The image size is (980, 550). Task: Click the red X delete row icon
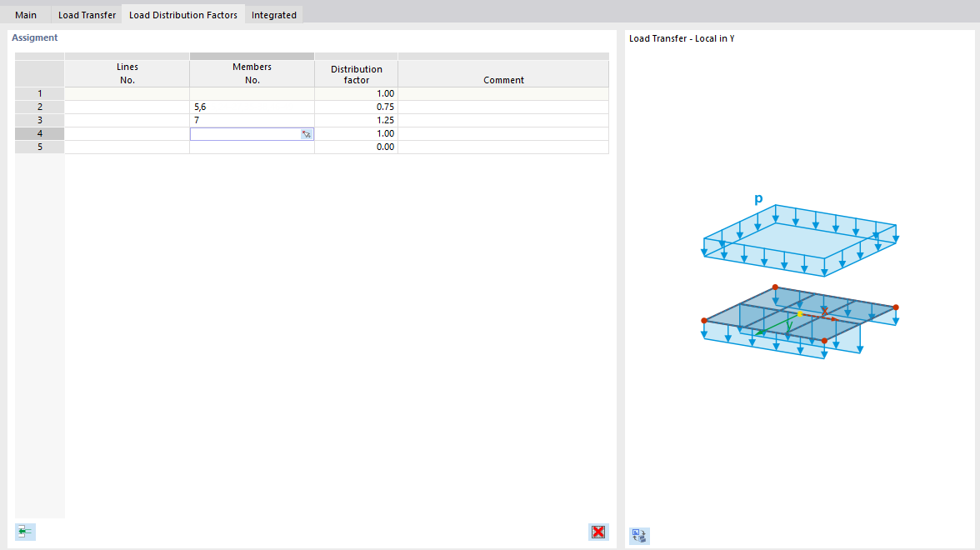(598, 532)
